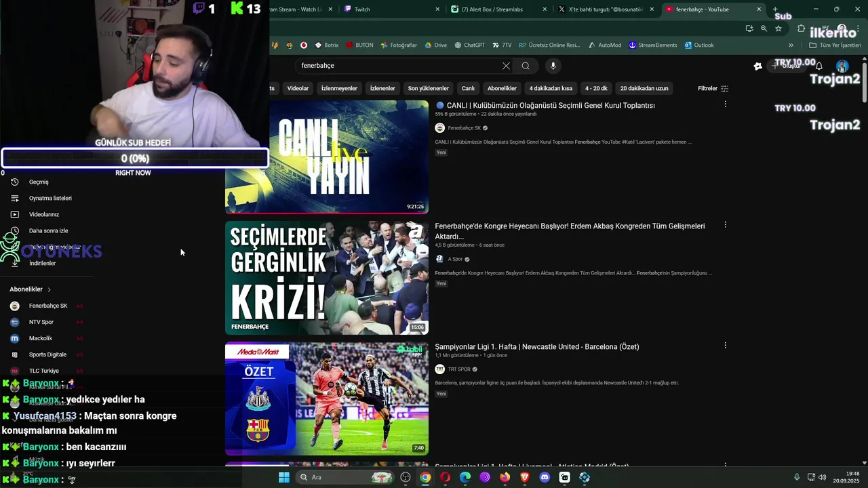Expand the Abonelikler section chevron

[x=49, y=289]
